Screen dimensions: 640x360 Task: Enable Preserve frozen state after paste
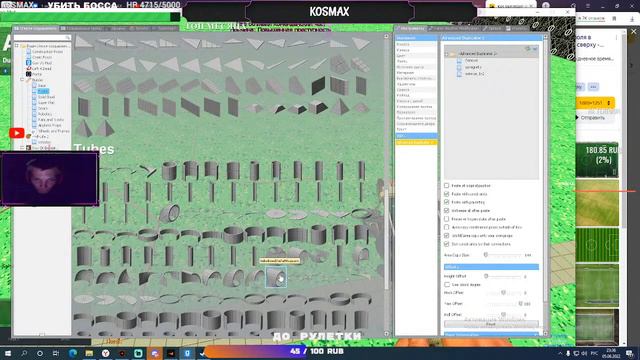447,219
